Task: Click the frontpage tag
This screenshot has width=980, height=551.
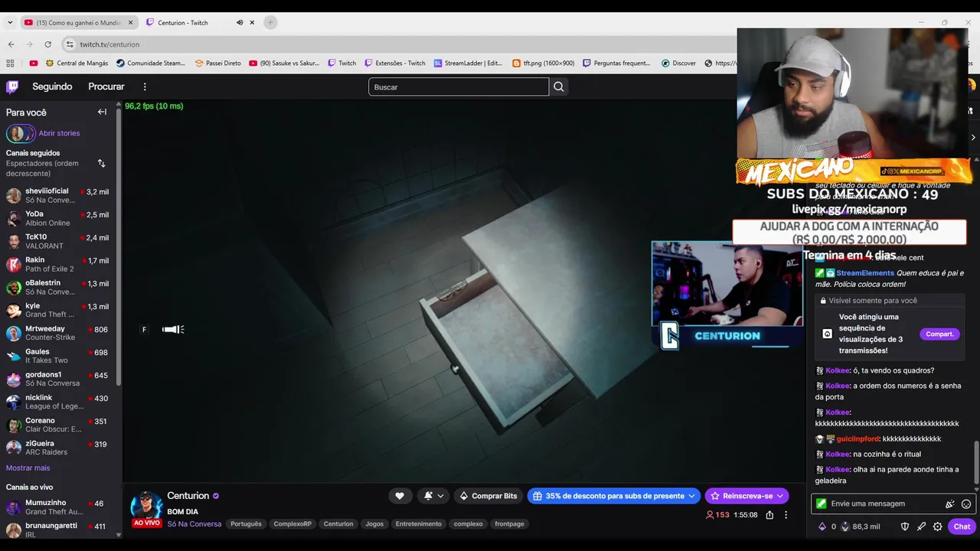Action: tap(510, 524)
